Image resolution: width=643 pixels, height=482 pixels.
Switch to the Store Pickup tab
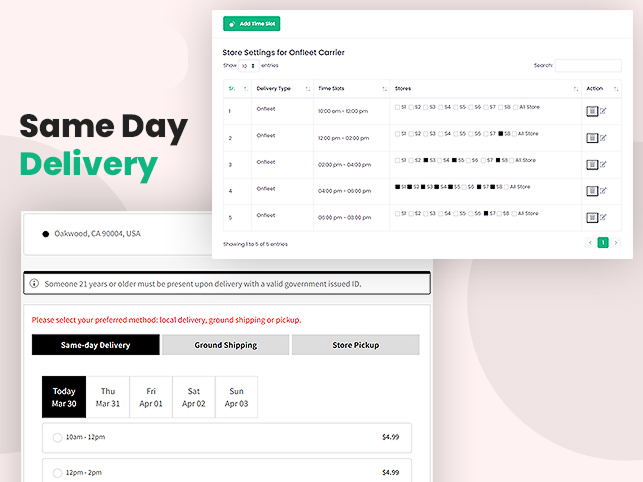[x=356, y=345]
